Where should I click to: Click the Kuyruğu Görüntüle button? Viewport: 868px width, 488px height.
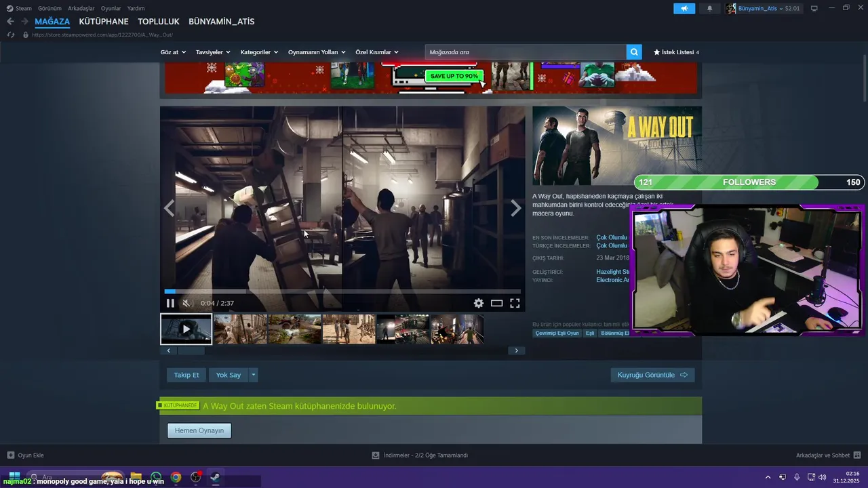[x=652, y=375]
